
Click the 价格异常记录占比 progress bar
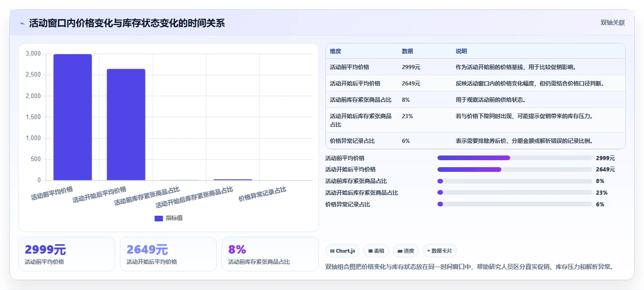click(515, 204)
